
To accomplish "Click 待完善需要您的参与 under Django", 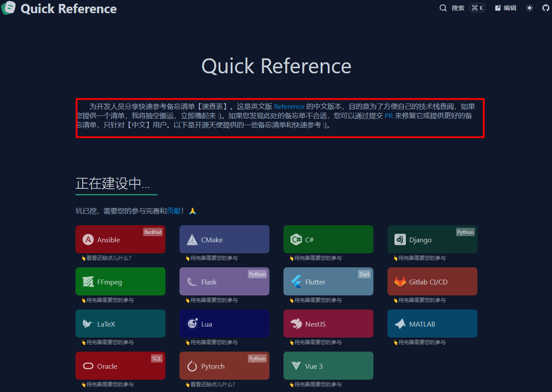I will pyautogui.click(x=422, y=258).
